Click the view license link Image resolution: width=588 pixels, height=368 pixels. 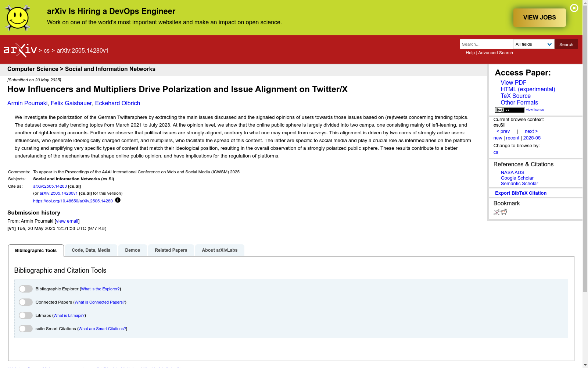535,110
